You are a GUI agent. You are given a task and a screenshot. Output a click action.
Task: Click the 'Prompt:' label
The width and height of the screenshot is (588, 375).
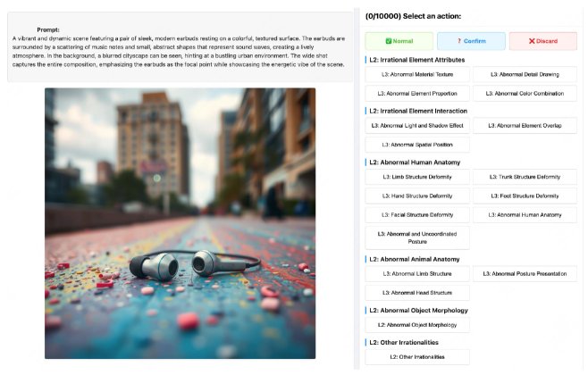point(48,29)
